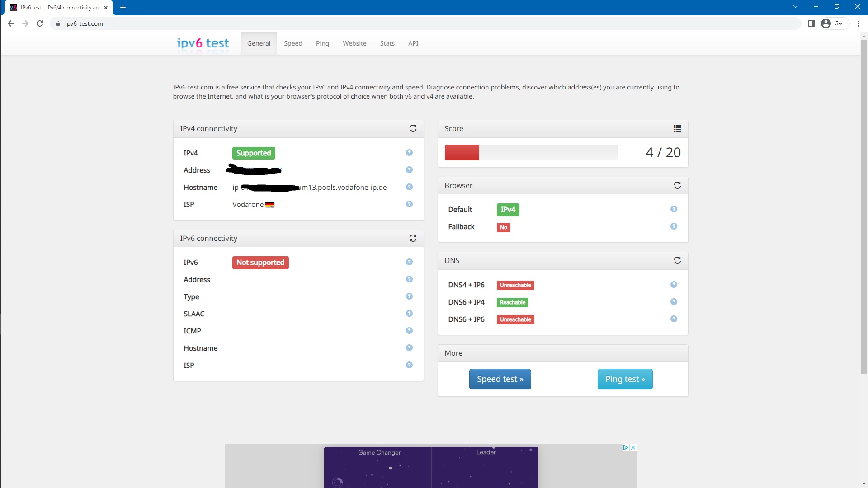This screenshot has width=868, height=488.
Task: Open score details list icon
Action: pos(677,129)
